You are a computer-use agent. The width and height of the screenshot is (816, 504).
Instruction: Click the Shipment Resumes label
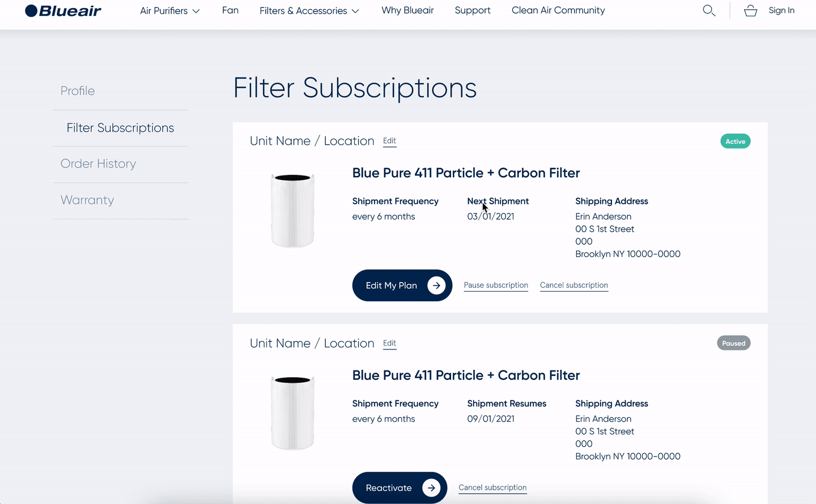click(507, 404)
